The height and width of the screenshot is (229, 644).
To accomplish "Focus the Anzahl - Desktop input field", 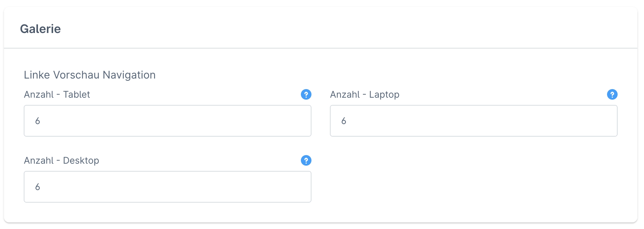I will click(x=167, y=187).
